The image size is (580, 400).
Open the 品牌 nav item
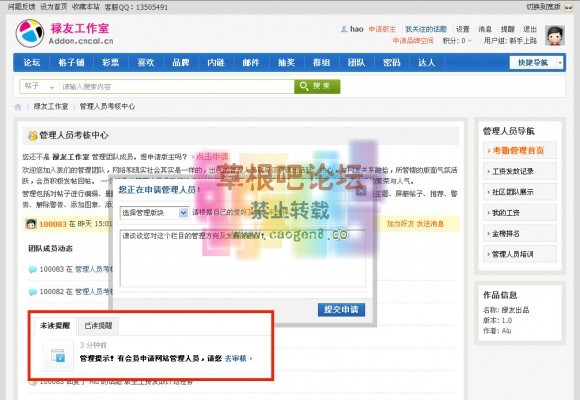pos(181,63)
